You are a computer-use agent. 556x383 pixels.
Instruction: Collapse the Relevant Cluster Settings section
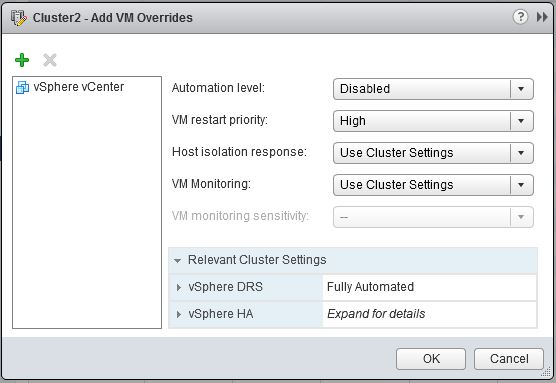pyautogui.click(x=178, y=261)
